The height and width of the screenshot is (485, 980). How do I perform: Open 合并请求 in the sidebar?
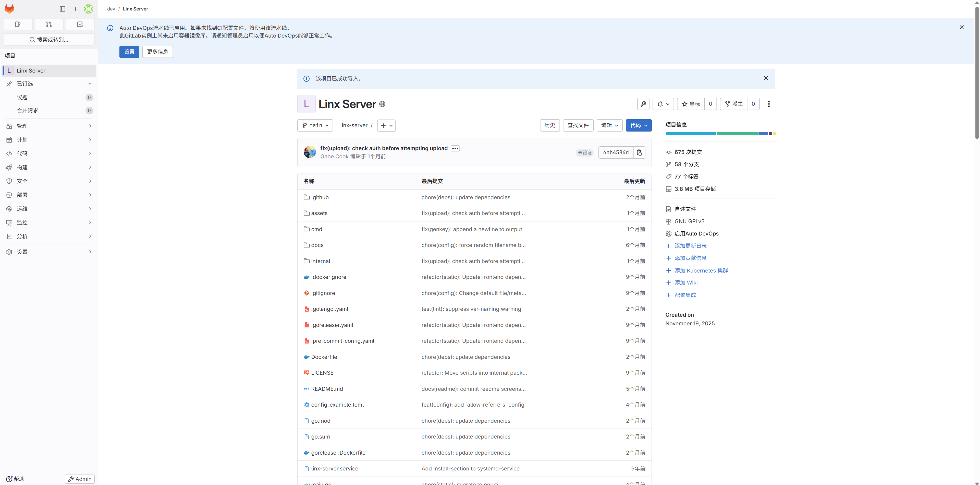tap(49, 110)
